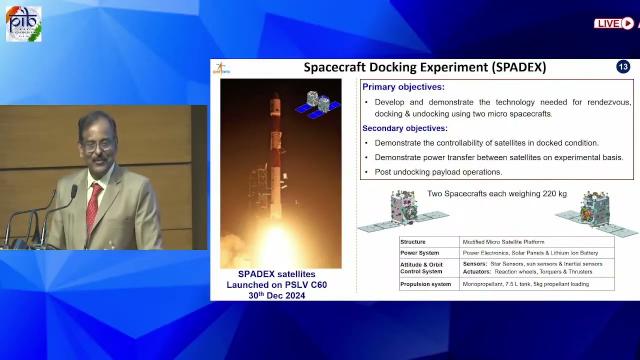
Task: Click the 'Primary objectives:' heading
Action: pyautogui.click(x=403, y=87)
